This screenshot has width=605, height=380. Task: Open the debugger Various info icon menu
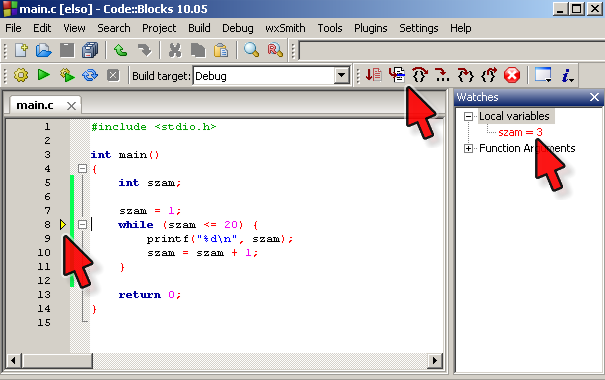pos(568,75)
